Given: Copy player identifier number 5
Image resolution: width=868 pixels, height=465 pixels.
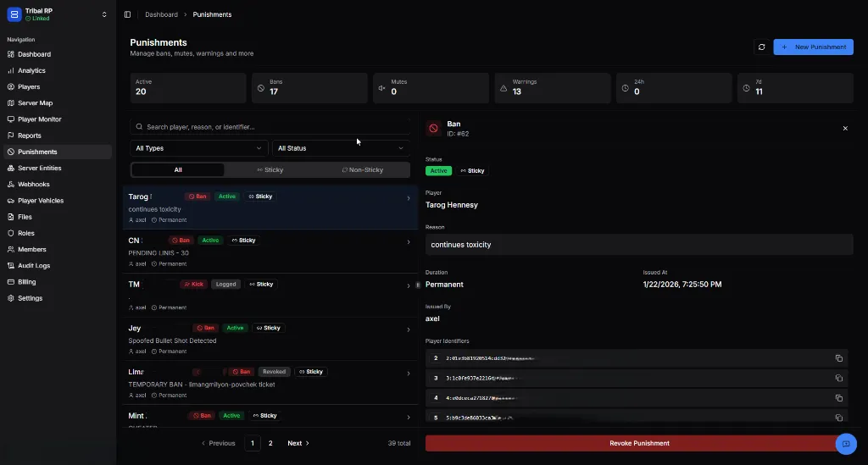Looking at the screenshot, I should (838, 418).
